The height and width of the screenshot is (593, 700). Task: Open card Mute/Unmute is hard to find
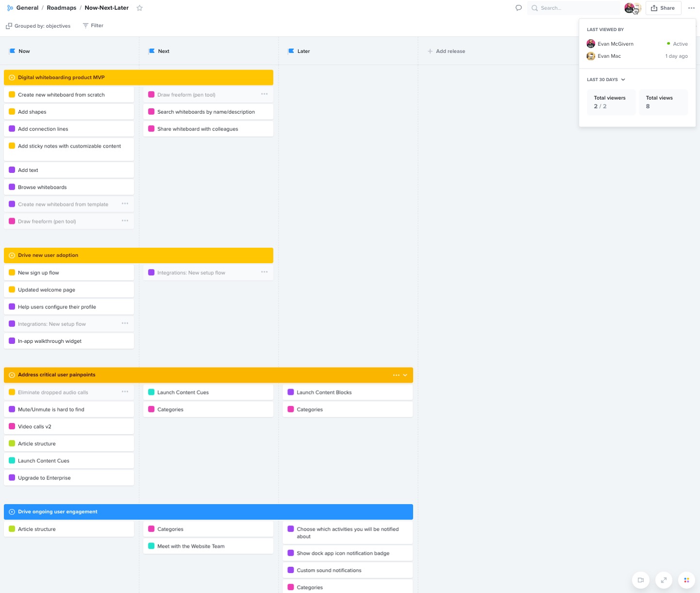coord(69,409)
